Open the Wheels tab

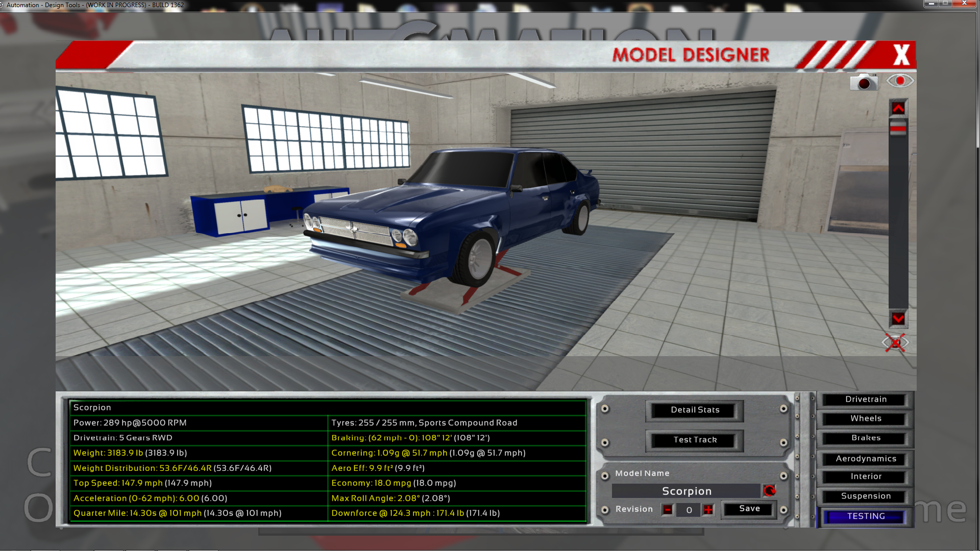pyautogui.click(x=865, y=418)
